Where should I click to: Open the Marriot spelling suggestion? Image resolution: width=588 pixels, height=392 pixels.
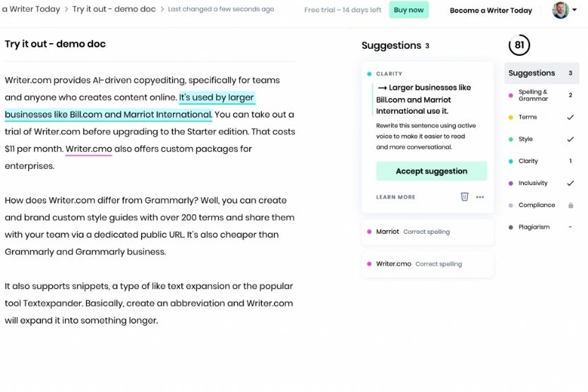click(427, 232)
